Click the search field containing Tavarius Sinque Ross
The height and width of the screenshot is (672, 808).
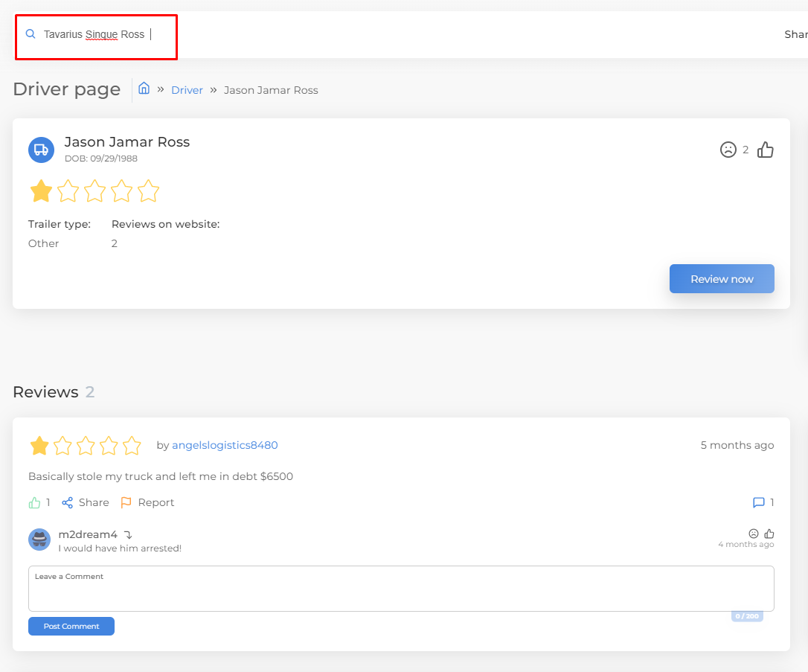97,35
